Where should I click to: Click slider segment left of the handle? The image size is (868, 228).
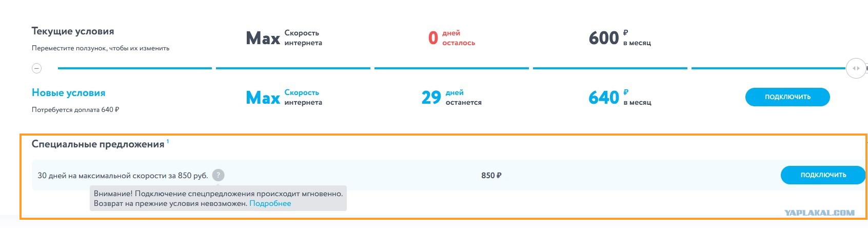tap(768, 68)
